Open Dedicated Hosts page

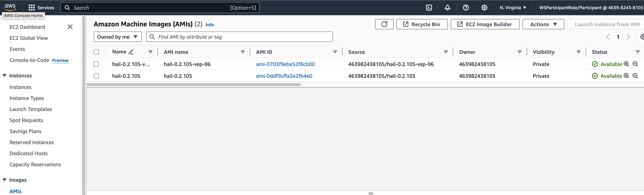click(x=28, y=153)
